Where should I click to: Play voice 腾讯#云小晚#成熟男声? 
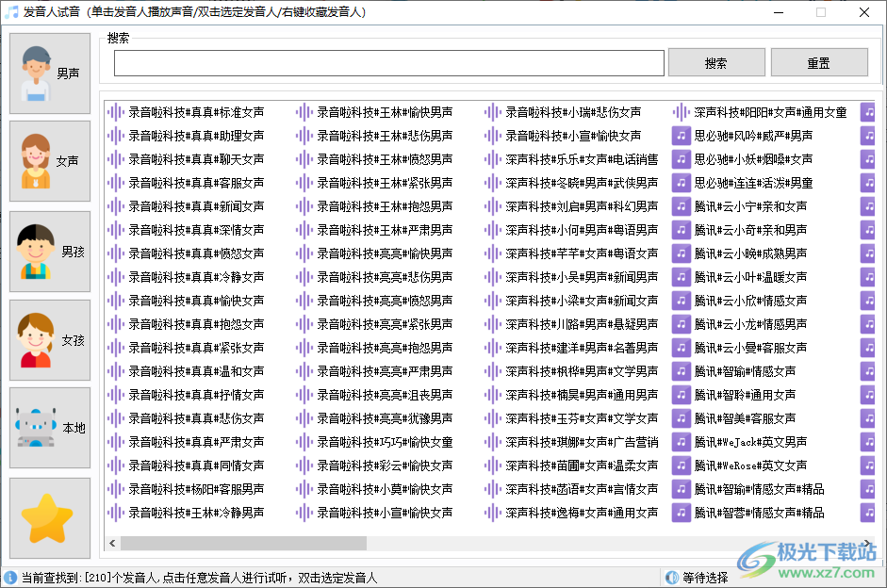tap(750, 253)
